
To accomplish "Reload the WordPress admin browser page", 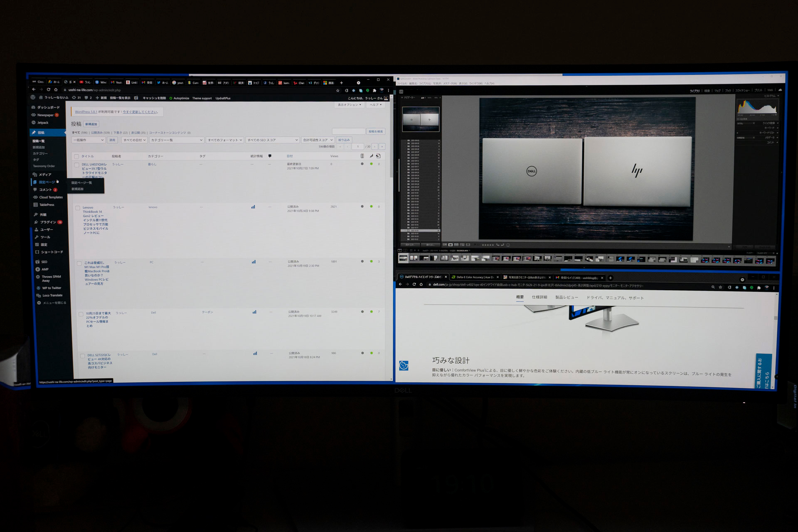I will tap(49, 89).
